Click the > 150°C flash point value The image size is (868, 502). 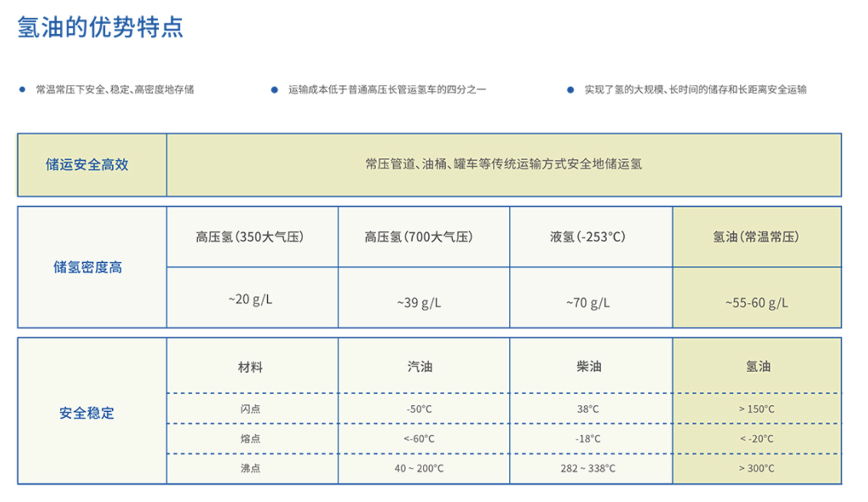coord(756,409)
